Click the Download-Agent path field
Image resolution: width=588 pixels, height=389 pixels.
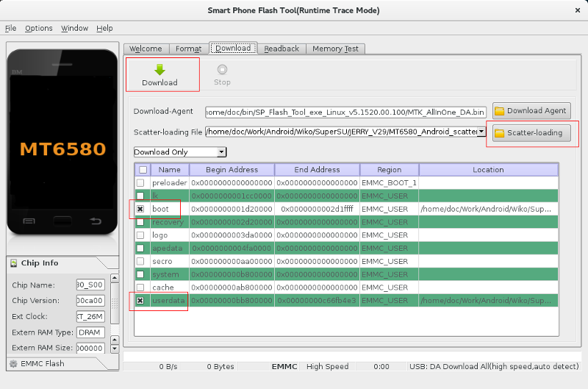(345, 113)
